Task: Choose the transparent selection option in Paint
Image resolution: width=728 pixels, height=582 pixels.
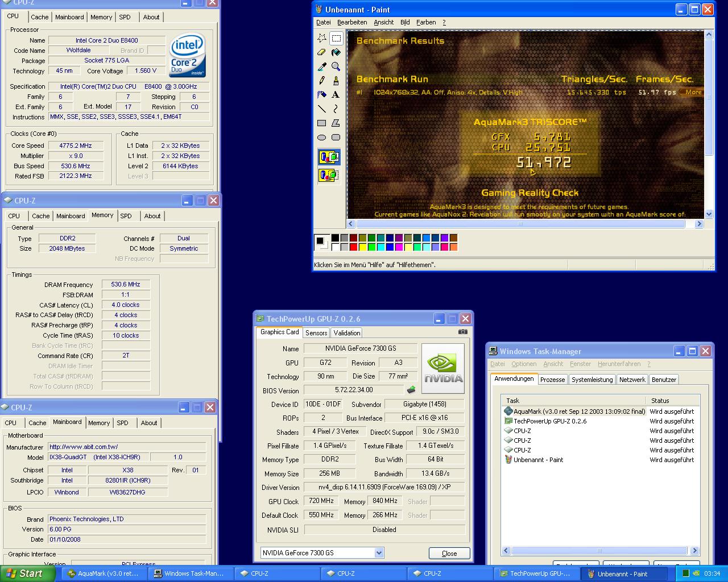Action: [x=329, y=175]
